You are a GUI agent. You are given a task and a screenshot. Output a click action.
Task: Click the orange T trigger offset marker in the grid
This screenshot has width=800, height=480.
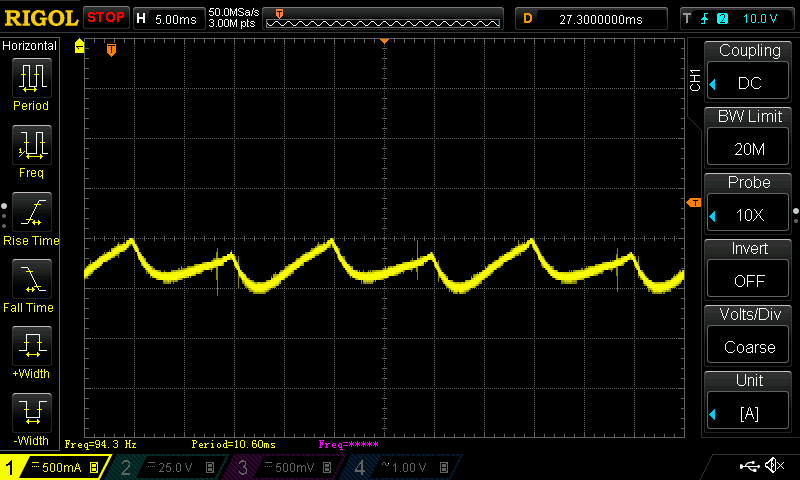(x=111, y=50)
